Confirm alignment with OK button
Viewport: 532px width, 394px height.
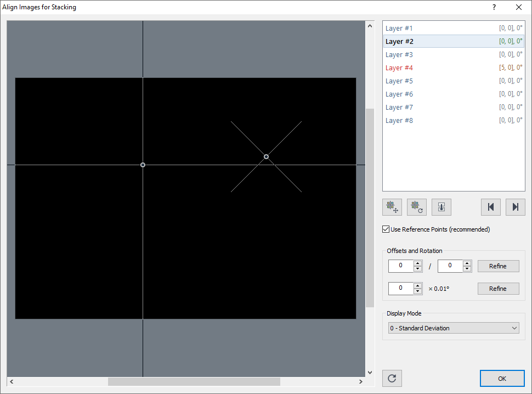tap(502, 378)
